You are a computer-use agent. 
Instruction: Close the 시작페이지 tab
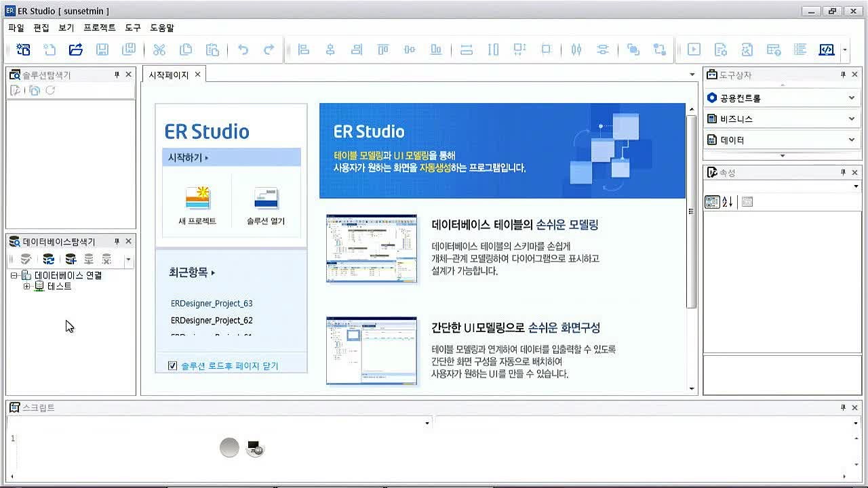[x=197, y=75]
